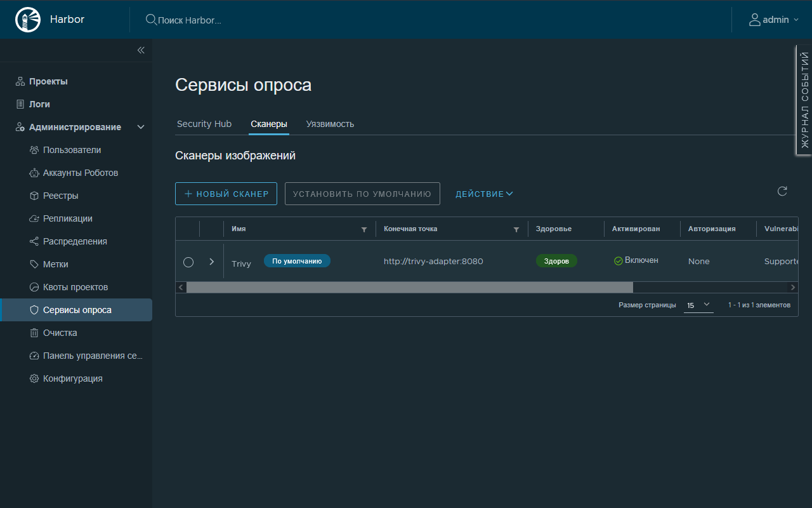Click the 1 - 1 из 1 элементов text
Viewport: 812px width, 508px height.
click(759, 305)
